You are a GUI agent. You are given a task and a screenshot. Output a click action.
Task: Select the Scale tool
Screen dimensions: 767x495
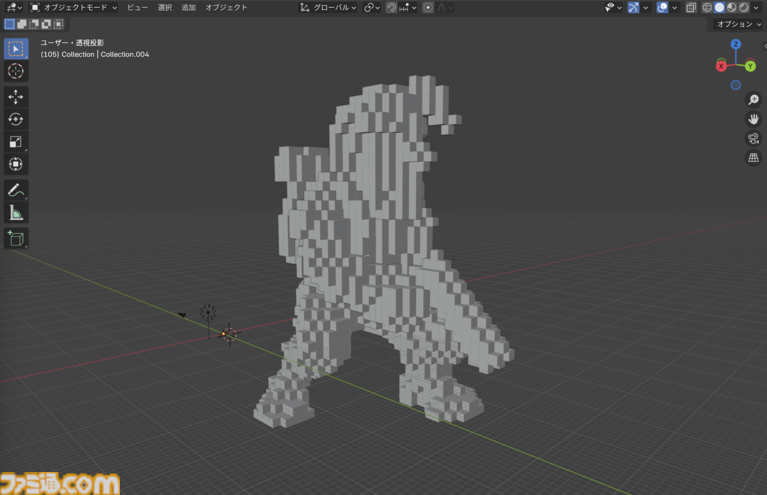pyautogui.click(x=16, y=142)
